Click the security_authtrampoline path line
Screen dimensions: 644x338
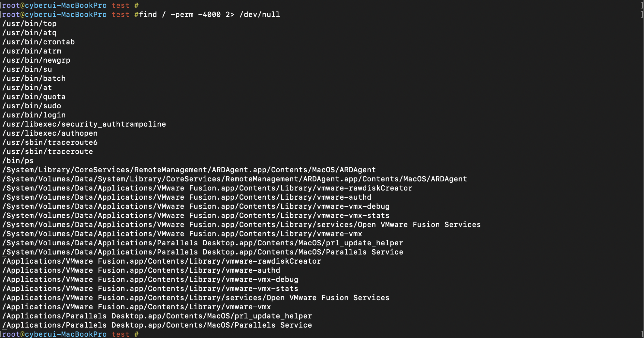[84, 124]
